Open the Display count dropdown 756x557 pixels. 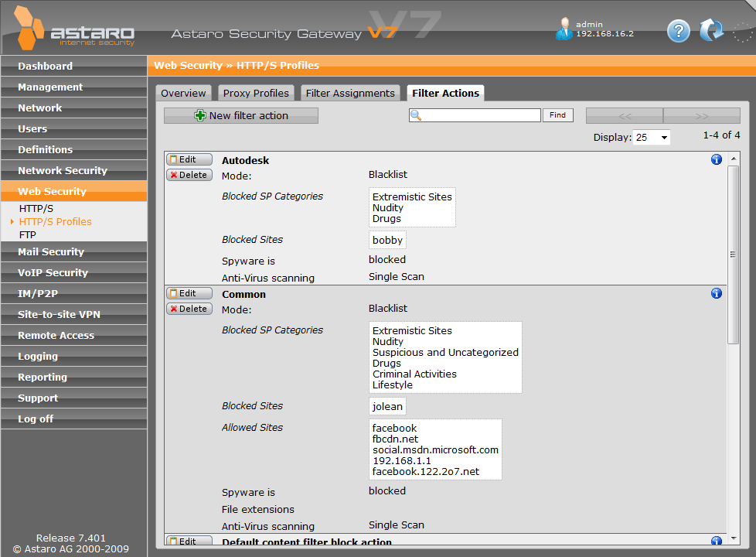[651, 138]
